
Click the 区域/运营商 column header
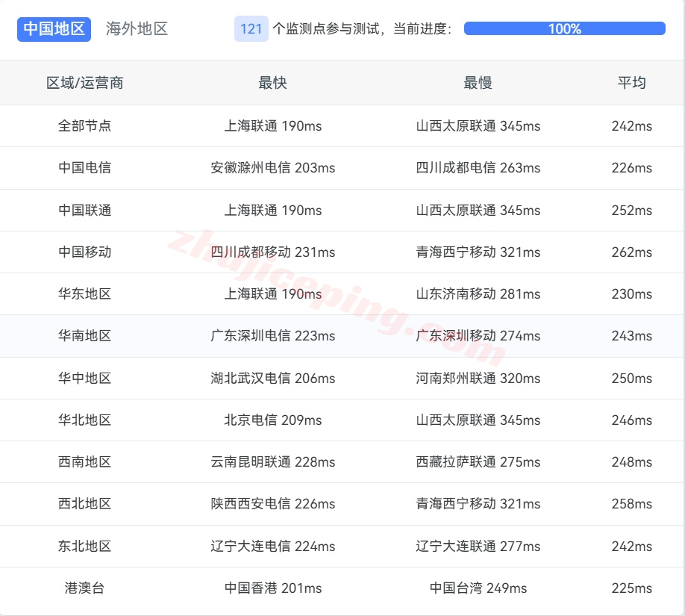coord(85,83)
